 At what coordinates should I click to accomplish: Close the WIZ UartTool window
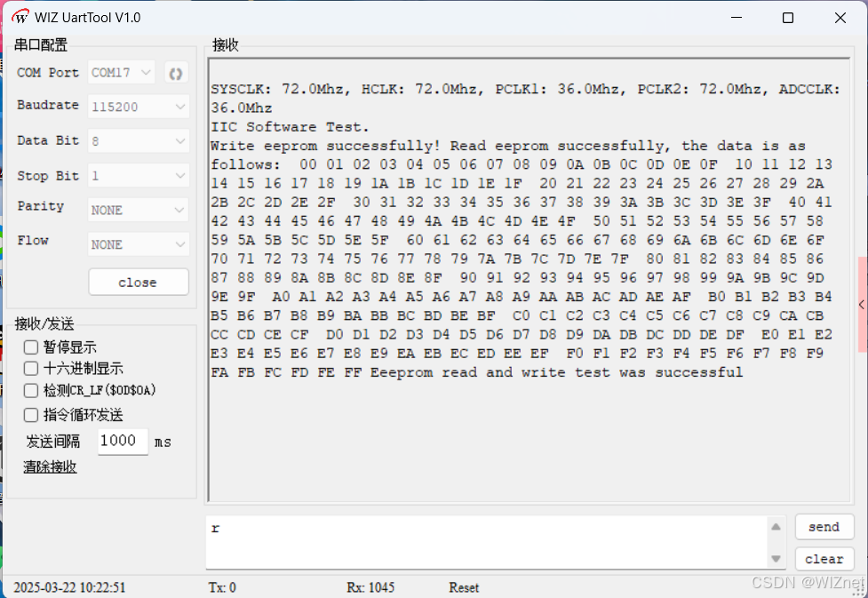click(x=840, y=18)
